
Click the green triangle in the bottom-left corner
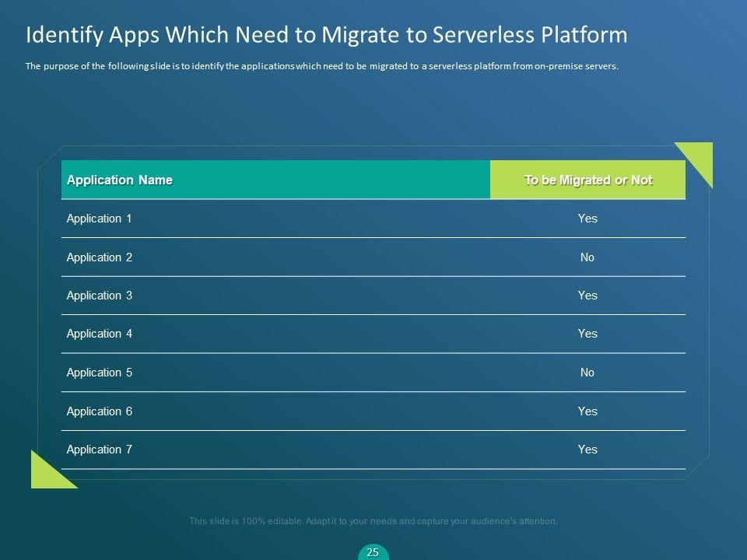point(45,473)
